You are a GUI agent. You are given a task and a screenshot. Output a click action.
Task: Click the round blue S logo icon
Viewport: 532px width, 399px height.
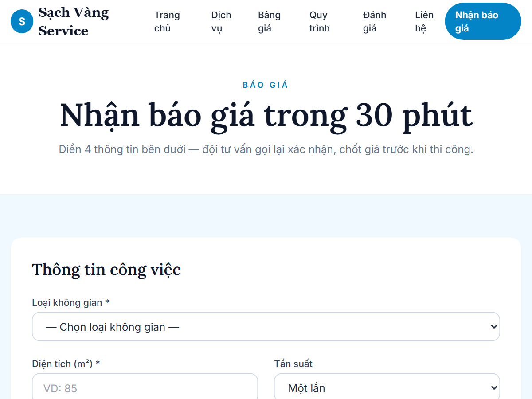tap(22, 21)
